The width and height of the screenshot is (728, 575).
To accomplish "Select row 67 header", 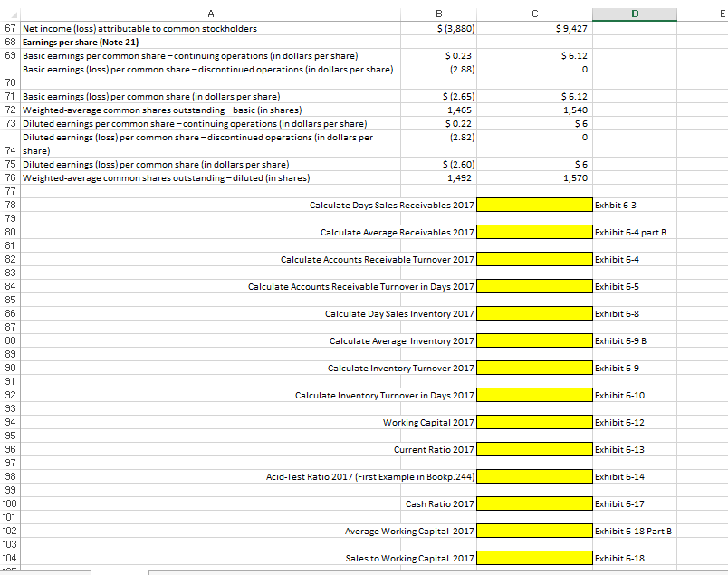I will coord(10,28).
